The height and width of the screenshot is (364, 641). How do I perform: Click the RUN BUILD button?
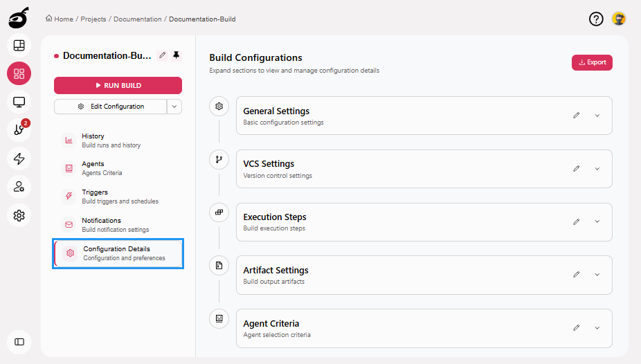click(118, 85)
